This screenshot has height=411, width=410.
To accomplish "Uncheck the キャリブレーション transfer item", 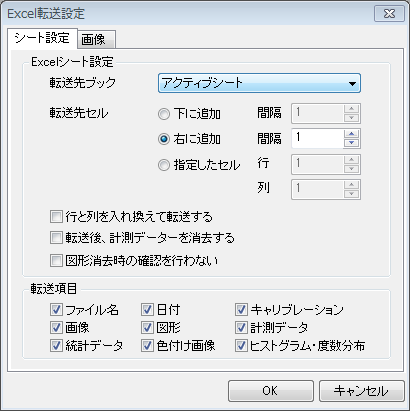I will [241, 310].
